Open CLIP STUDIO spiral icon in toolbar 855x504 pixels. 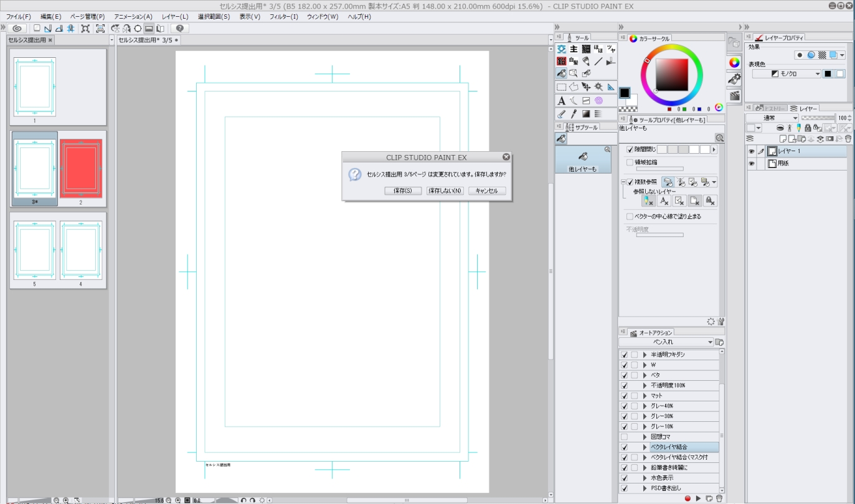coord(17,29)
